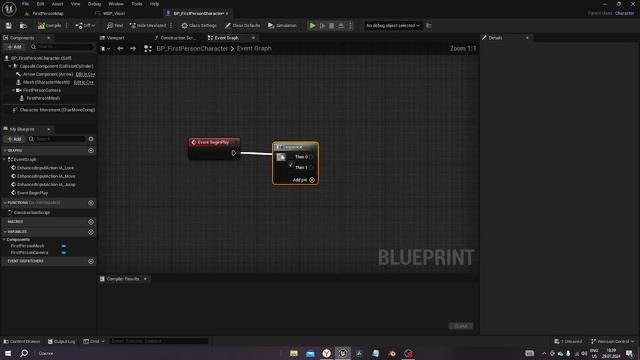640x360 pixels.
Task: Click the Eject button in play controls
Action: [x=341, y=25]
